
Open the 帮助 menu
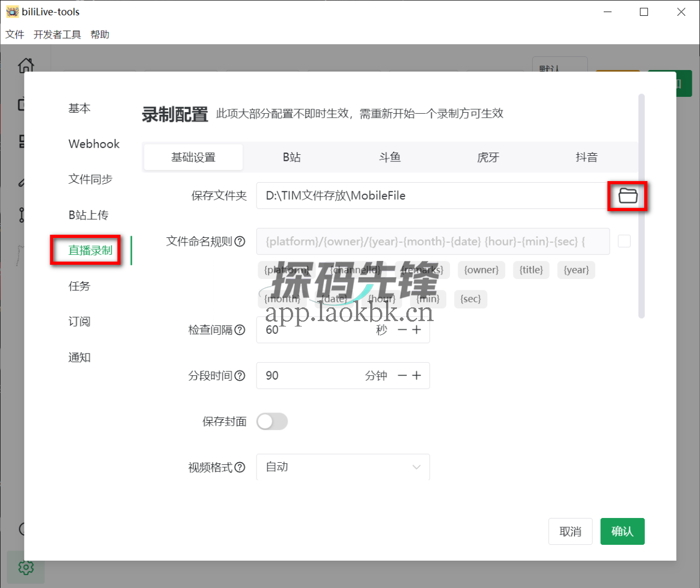coord(100,34)
